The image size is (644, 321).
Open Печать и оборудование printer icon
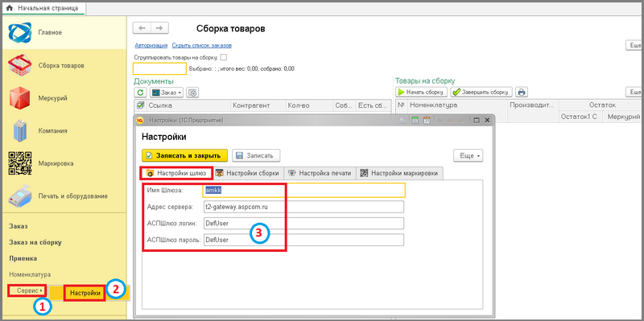(x=20, y=195)
